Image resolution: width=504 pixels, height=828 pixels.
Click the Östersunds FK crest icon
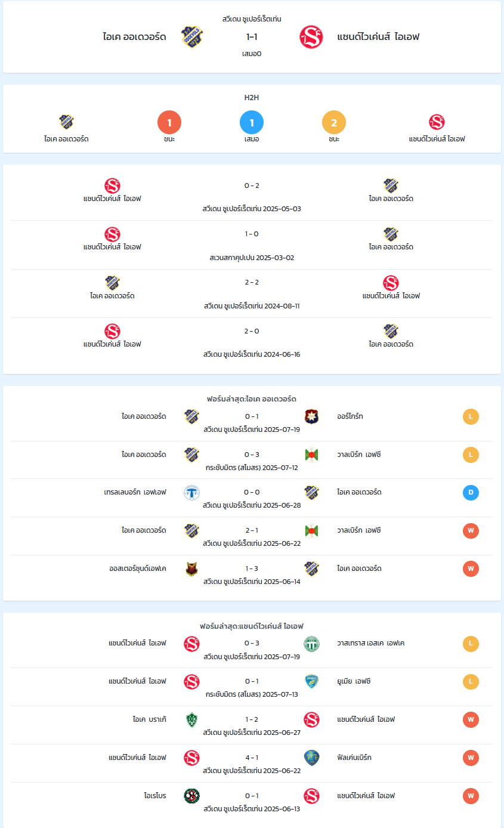point(192,569)
